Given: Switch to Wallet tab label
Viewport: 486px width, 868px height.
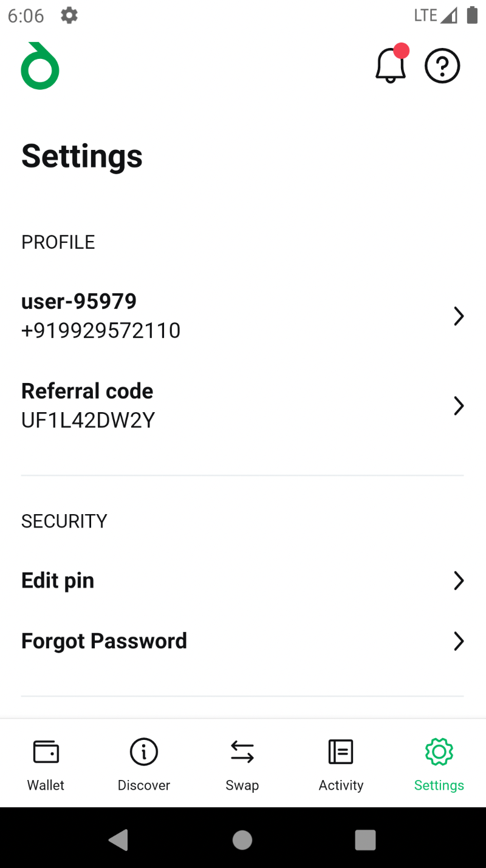Looking at the screenshot, I should (46, 785).
